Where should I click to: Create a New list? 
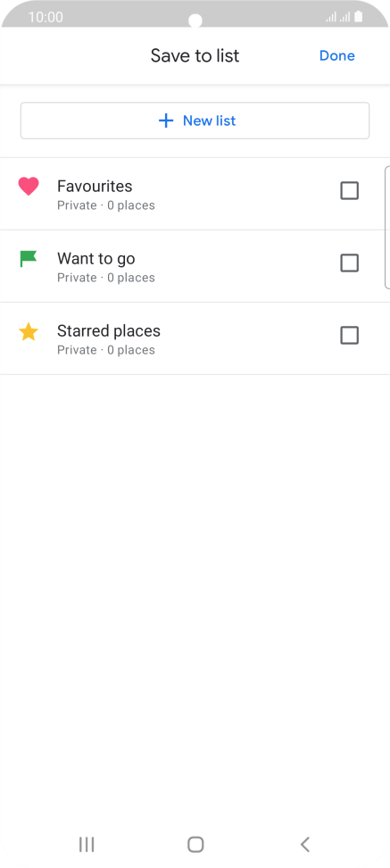point(195,121)
